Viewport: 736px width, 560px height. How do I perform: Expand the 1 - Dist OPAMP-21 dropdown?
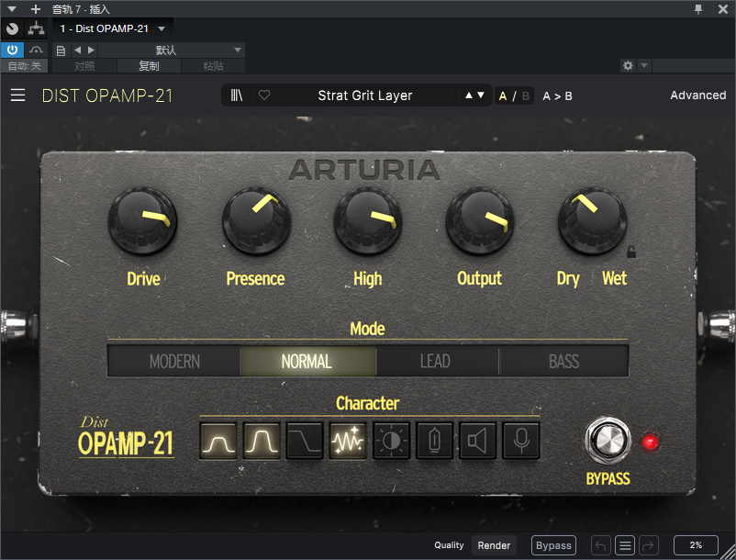(113, 28)
